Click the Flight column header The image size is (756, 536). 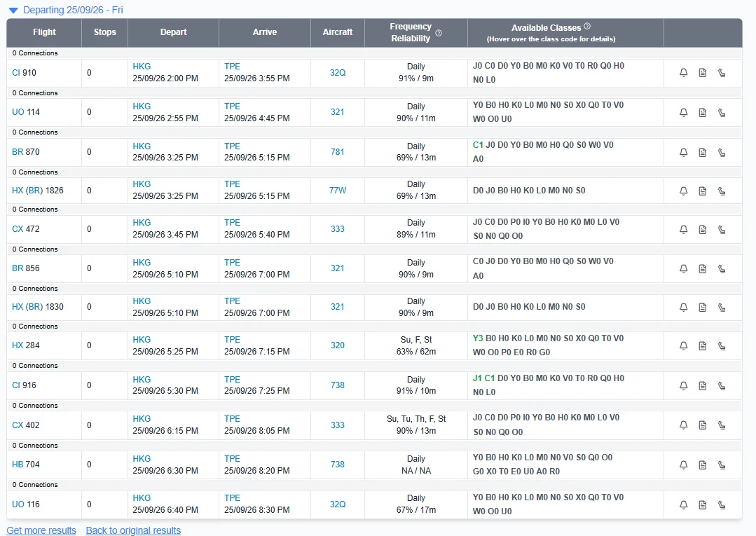coord(44,32)
